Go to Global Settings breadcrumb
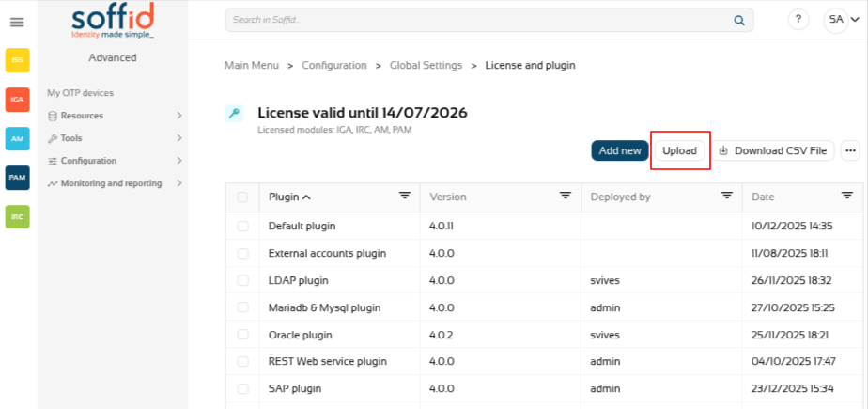The width and height of the screenshot is (868, 409). [426, 66]
